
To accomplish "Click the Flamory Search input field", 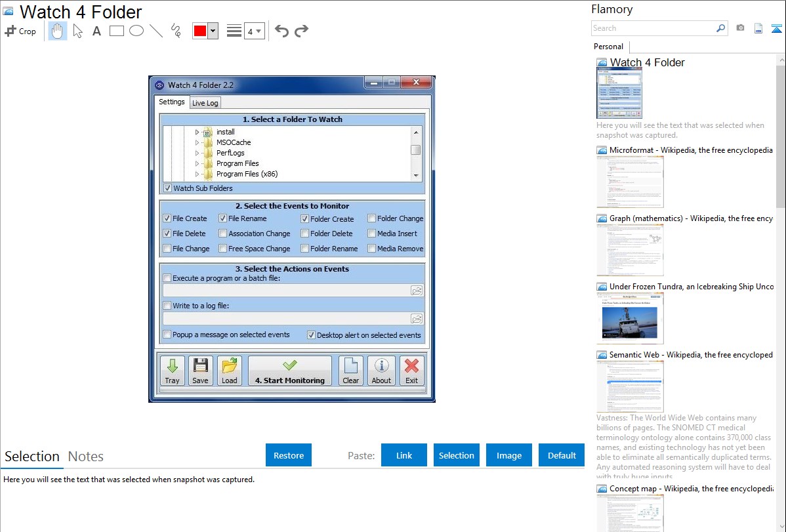I will (653, 28).
